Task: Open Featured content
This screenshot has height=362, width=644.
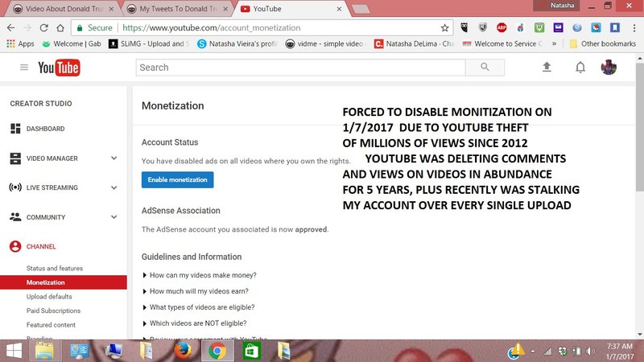Action: (51, 325)
